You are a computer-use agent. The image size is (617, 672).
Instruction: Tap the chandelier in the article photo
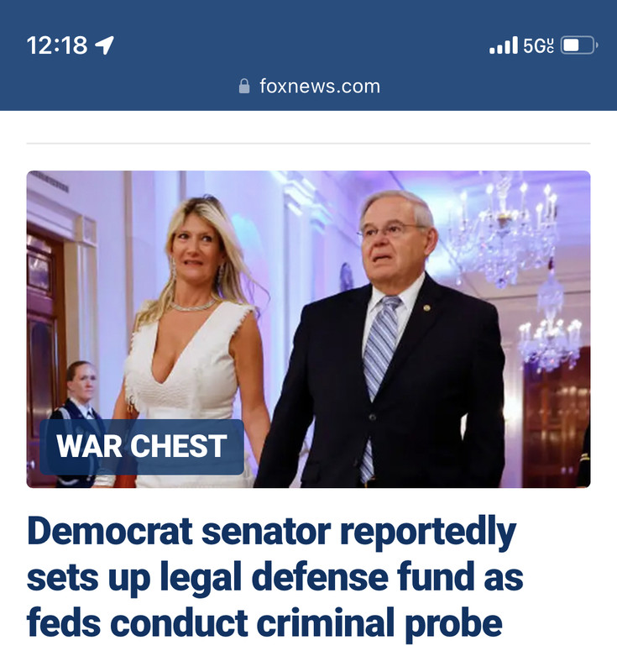coord(507,234)
